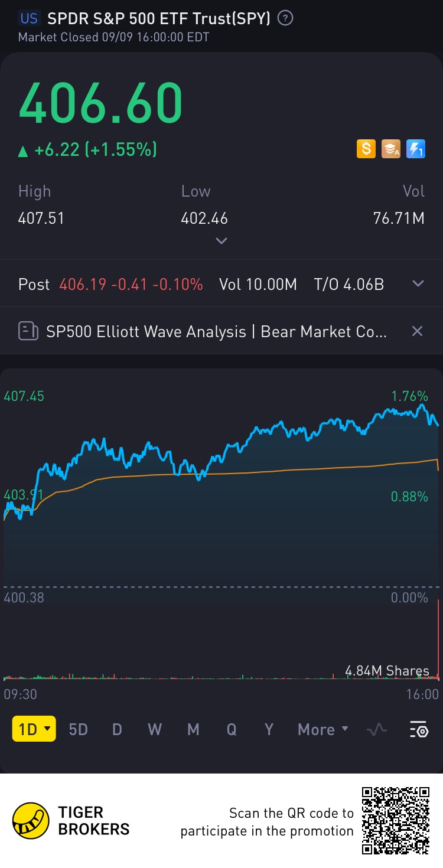The height and width of the screenshot is (868, 443).
Task: Expand the post-market details row
Action: pyautogui.click(x=418, y=284)
